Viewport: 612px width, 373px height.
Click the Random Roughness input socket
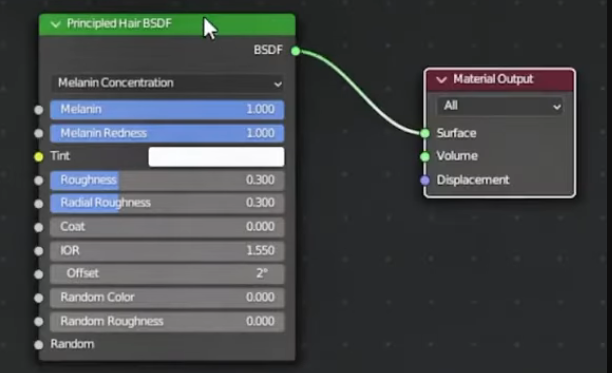39,321
